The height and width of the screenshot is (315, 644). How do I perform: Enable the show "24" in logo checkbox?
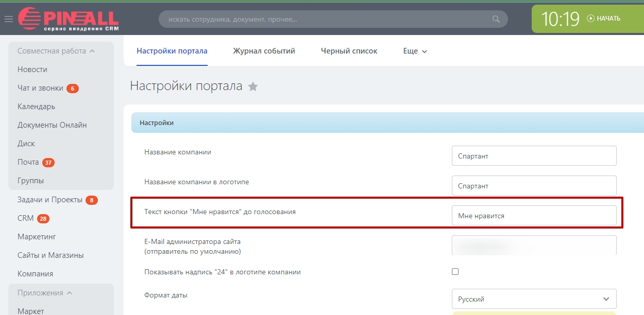coord(455,272)
